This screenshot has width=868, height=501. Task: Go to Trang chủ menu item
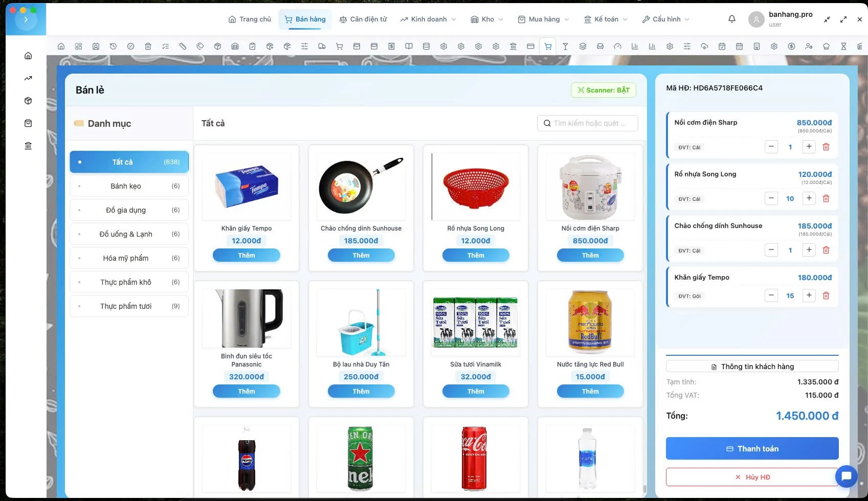click(250, 19)
